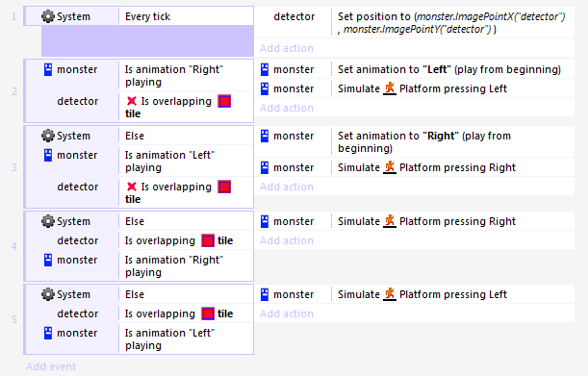The width and height of the screenshot is (588, 376).
Task: Click the red tile icon in event 3 condition
Action: point(224,187)
